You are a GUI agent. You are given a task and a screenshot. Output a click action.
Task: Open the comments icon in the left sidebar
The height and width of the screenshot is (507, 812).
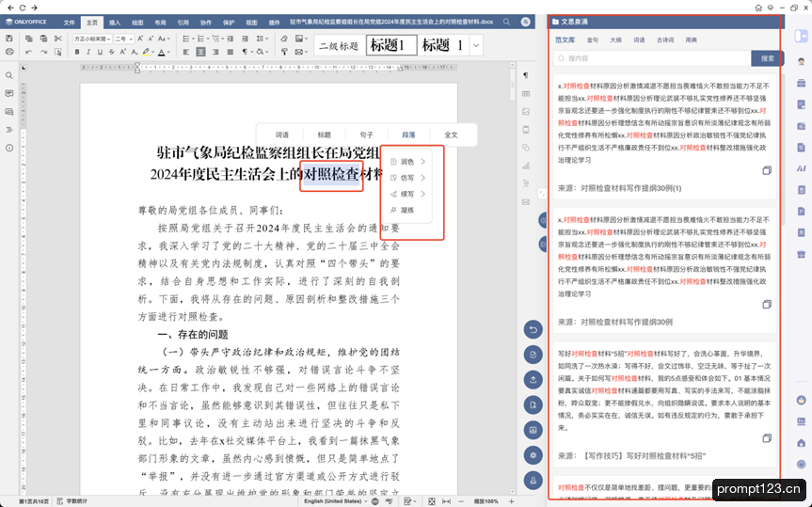click(x=8, y=94)
